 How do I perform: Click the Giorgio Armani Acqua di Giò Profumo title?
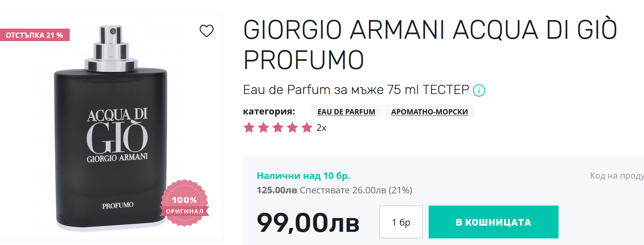point(430,45)
